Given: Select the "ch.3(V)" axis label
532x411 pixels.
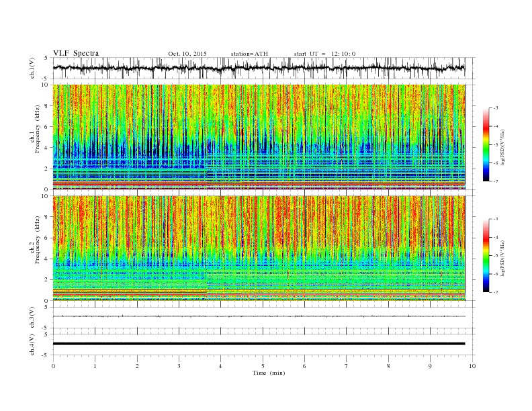Looking at the screenshot, I should 33,317.
